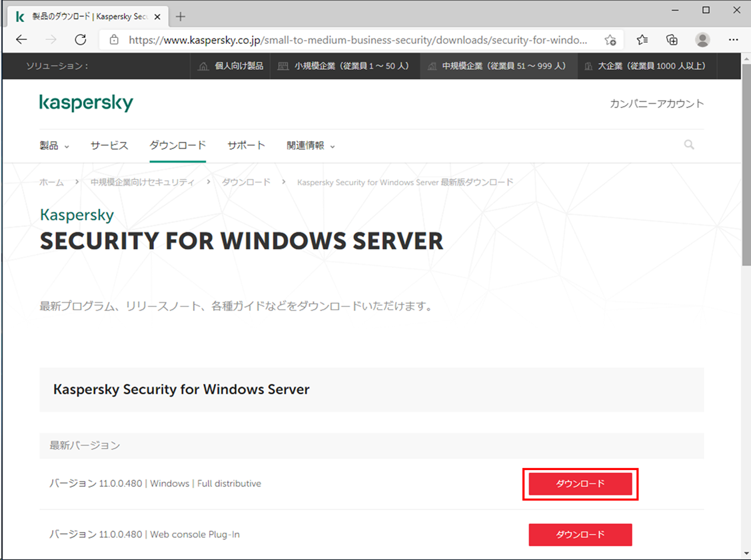Viewport: 751px width, 560px height.
Task: Click the Kaspersky logo
Action: point(86,103)
